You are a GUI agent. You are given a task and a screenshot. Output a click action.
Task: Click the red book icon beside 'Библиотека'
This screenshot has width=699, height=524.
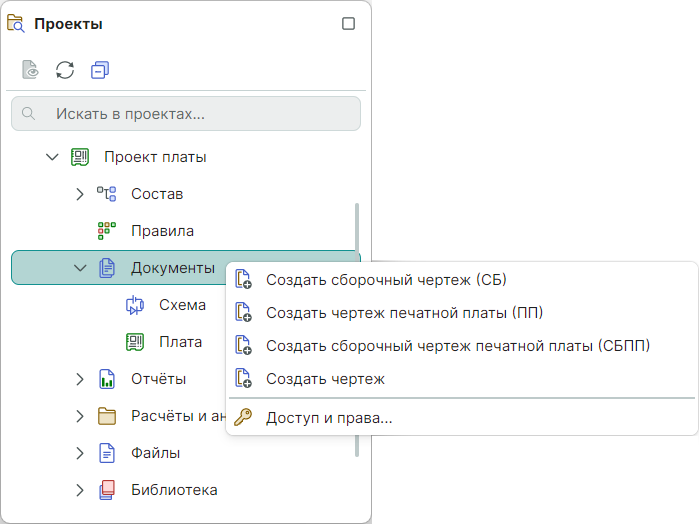107,490
